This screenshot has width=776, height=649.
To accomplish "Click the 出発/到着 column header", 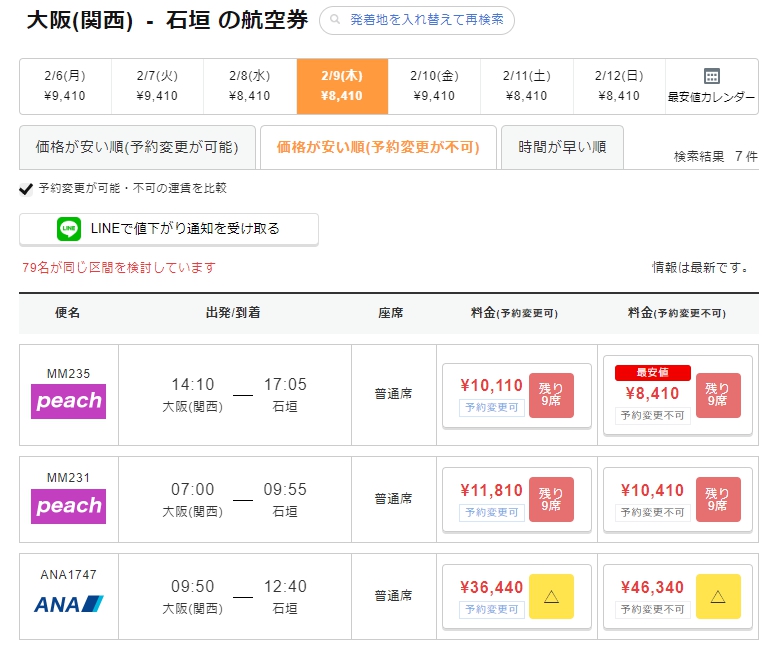I will pos(233,313).
